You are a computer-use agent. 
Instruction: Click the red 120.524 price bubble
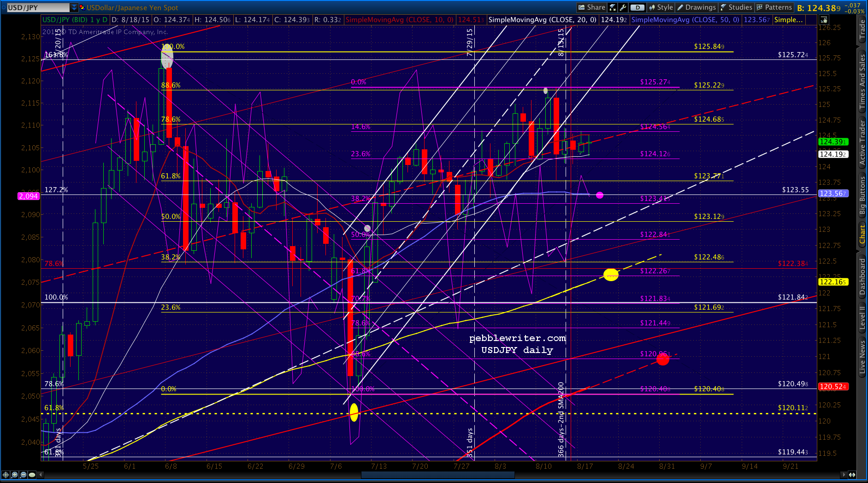(833, 387)
